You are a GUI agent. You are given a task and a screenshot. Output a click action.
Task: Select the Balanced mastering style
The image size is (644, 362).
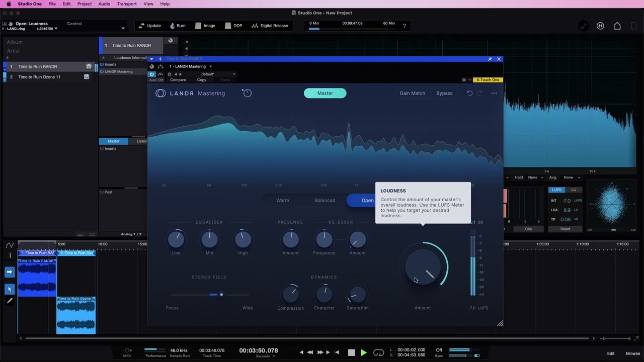pos(325,200)
